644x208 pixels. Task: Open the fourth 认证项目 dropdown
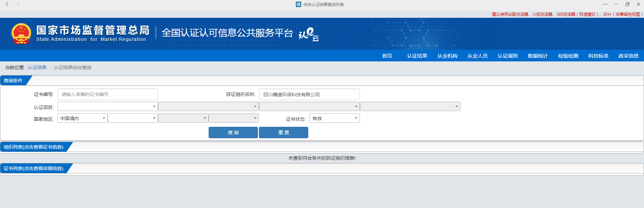[x=410, y=106]
